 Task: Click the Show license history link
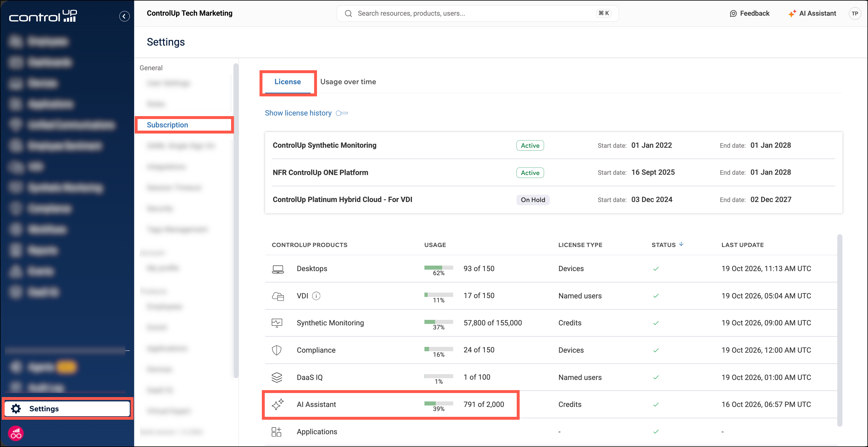[298, 113]
